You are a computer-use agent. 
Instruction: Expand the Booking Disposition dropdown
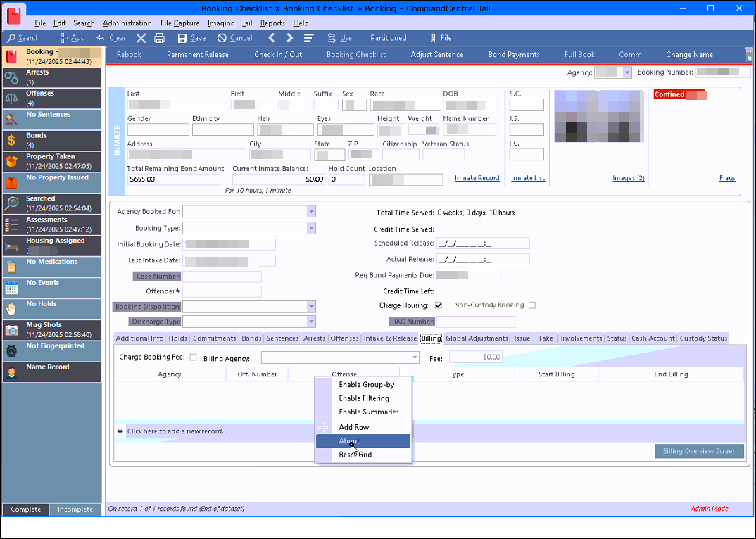click(x=311, y=307)
